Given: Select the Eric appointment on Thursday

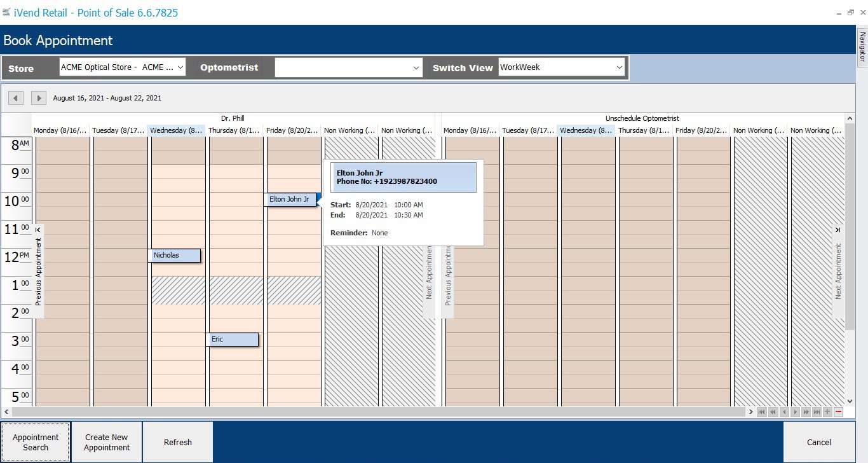Looking at the screenshot, I should tap(233, 340).
